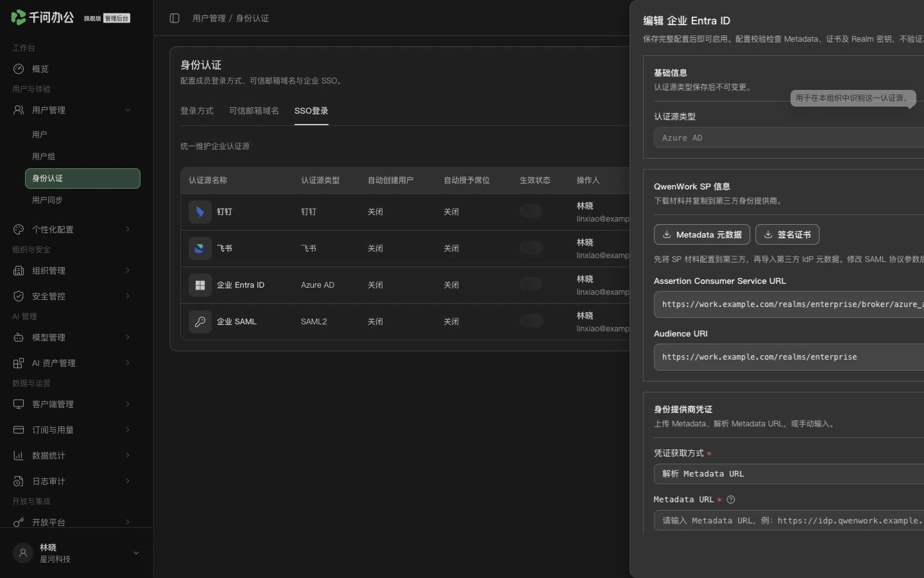Screen dimensions: 924x578
Task: Click the 数据统计 chart icon
Action: tap(19, 455)
